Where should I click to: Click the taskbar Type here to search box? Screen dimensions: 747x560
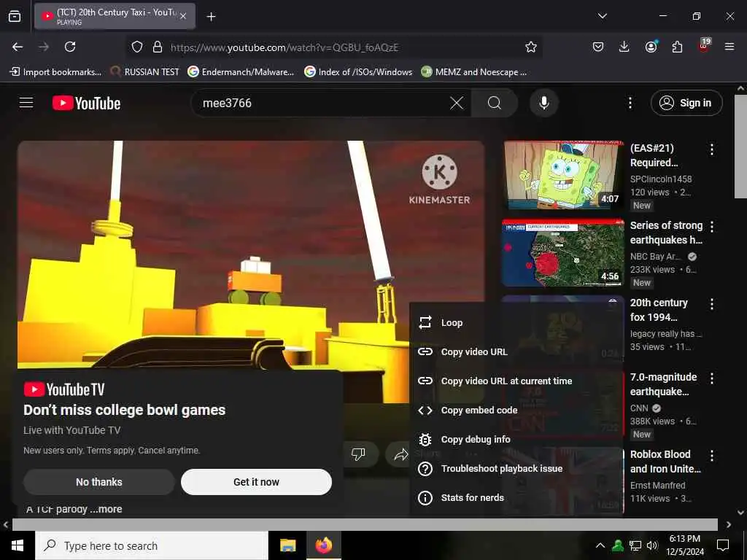pyautogui.click(x=152, y=545)
